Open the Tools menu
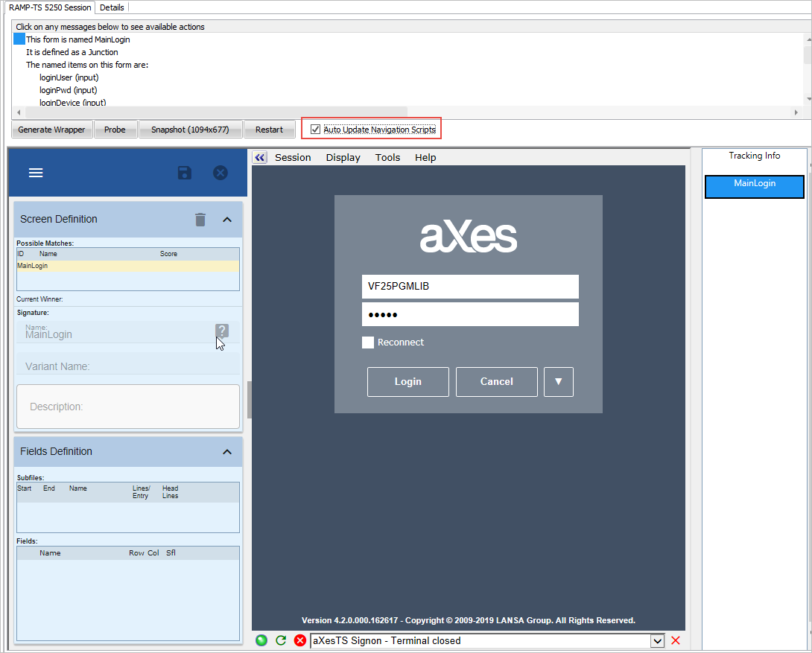 pos(387,157)
